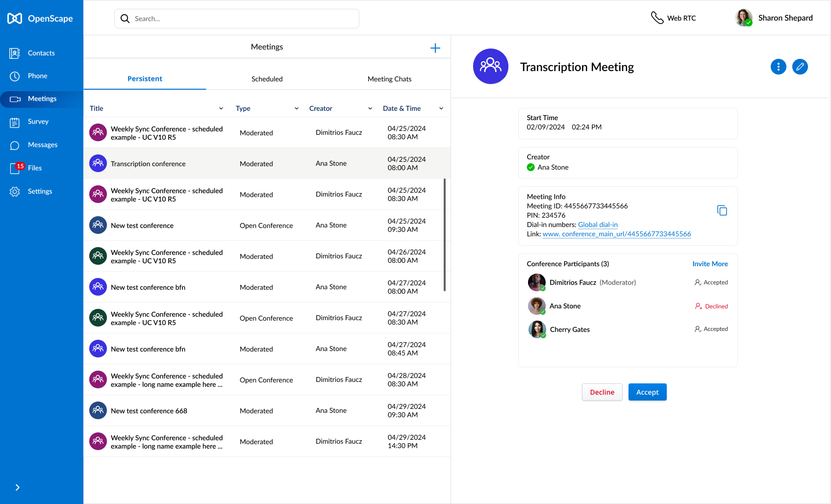Select the Transcription conference row title
This screenshot has height=504, width=831.
[148, 164]
